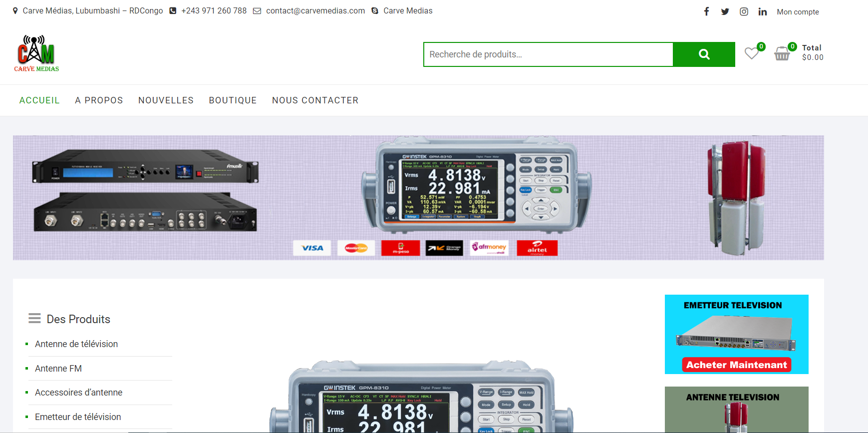Viewport: 868px width, 433px height.
Task: Open the shopping basket cart icon
Action: tap(782, 53)
